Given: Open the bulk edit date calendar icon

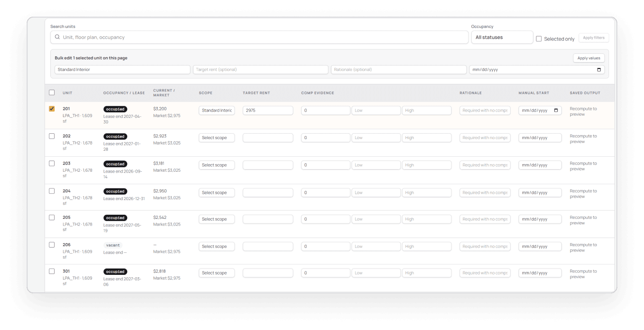Looking at the screenshot, I should 599,70.
